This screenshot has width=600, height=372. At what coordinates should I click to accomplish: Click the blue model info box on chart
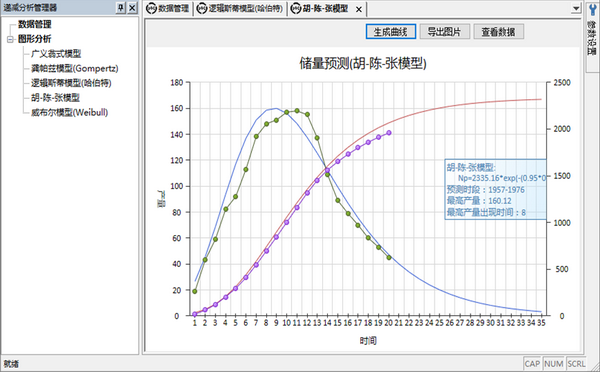pyautogui.click(x=496, y=189)
